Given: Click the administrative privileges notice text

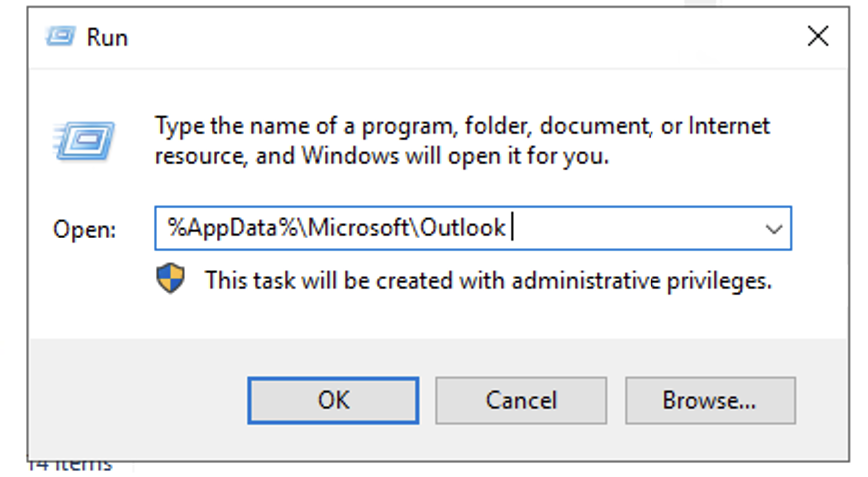Looking at the screenshot, I should tap(488, 281).
